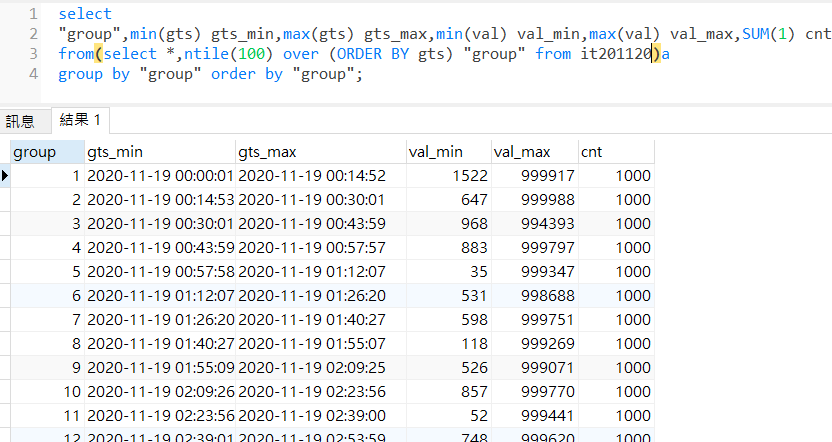
Task: Select the current row indicator arrow for row 1
Action: [x=5, y=176]
